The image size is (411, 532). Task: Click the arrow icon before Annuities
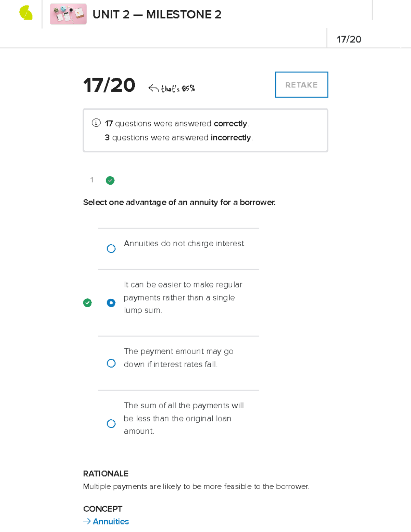click(x=87, y=521)
